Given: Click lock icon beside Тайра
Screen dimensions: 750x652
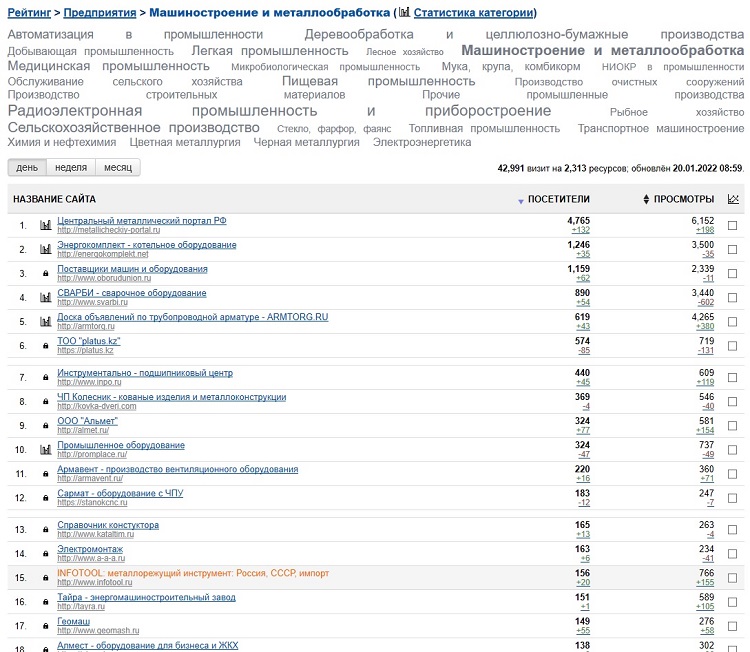Looking at the screenshot, I should pyautogui.click(x=45, y=602).
